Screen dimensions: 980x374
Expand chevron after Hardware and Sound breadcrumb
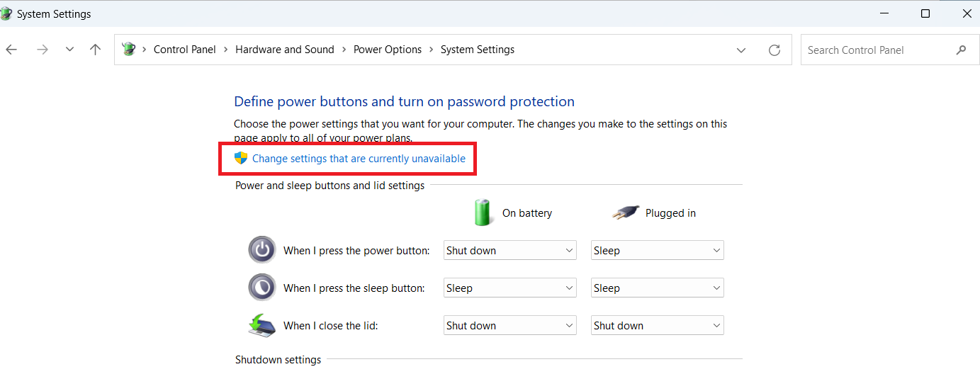tap(344, 50)
